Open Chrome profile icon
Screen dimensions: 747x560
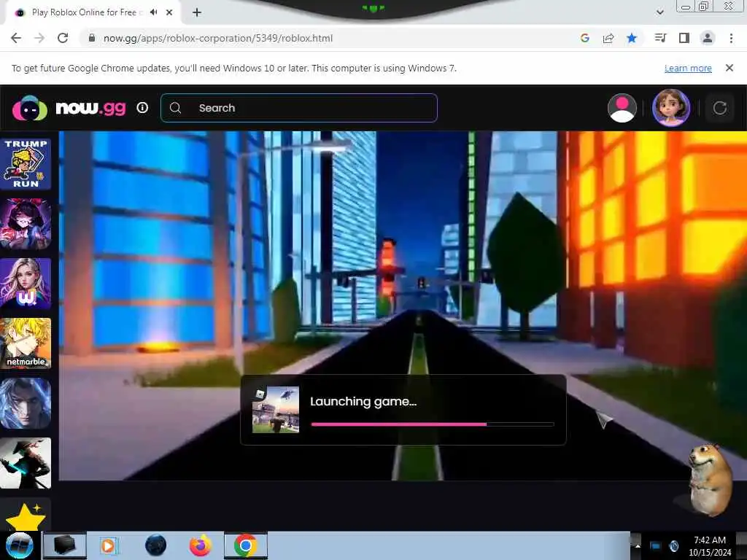coord(708,38)
